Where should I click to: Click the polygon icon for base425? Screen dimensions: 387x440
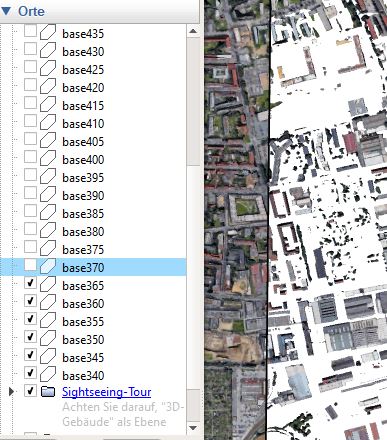[x=48, y=68]
